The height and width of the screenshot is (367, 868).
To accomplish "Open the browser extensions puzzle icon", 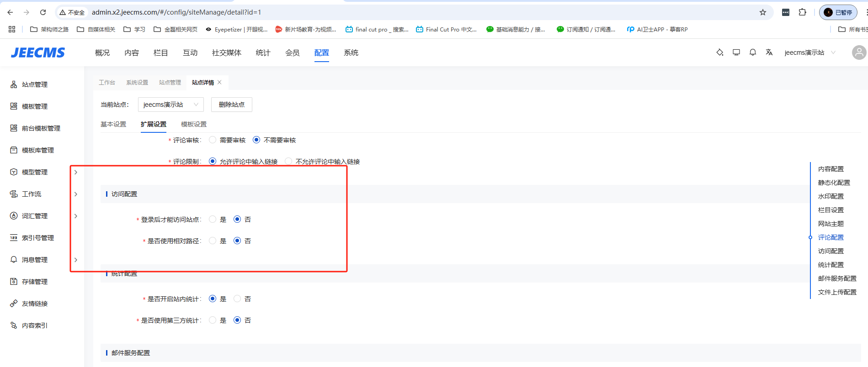I will (x=802, y=12).
